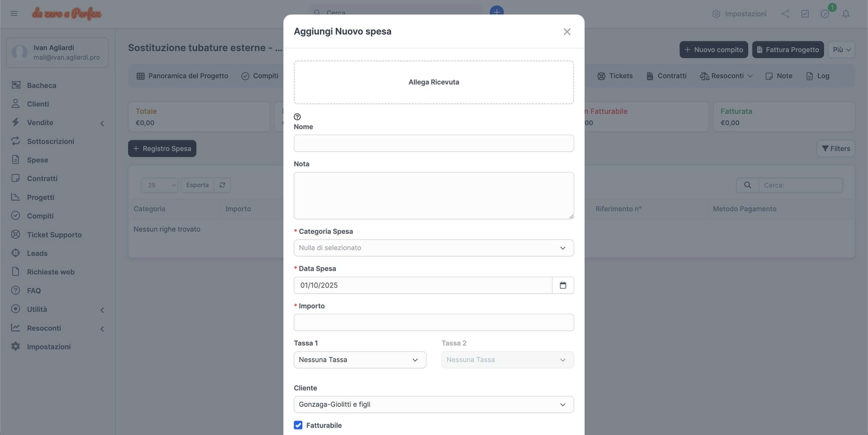Expand the Tassa 1 dropdown
The width and height of the screenshot is (868, 435).
(360, 360)
